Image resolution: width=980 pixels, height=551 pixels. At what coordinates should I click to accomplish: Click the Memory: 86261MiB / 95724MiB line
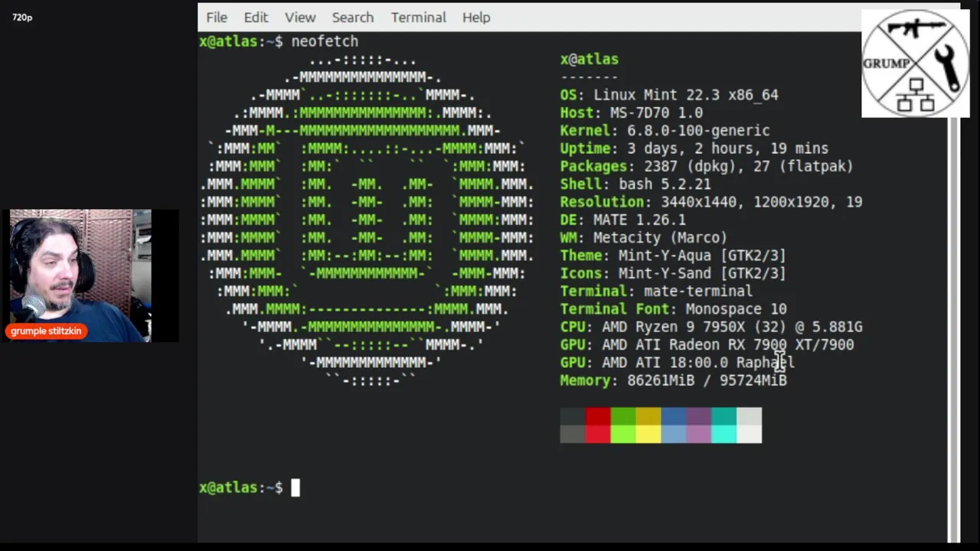pos(673,380)
